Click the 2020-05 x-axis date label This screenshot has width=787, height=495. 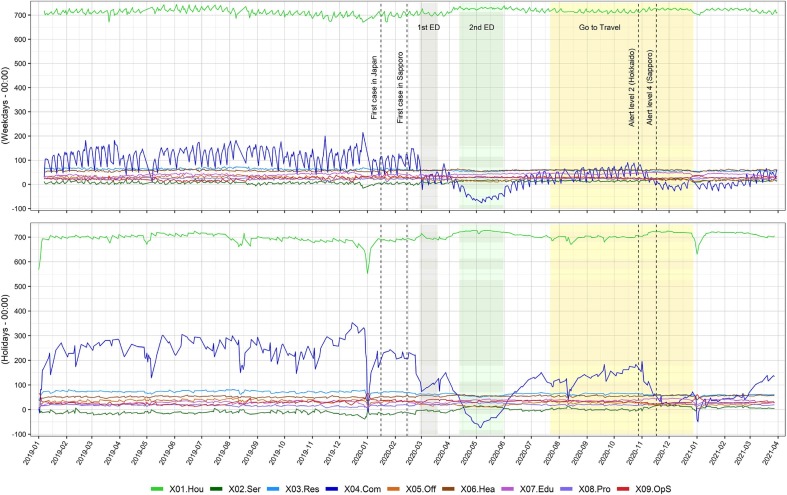[x=468, y=455]
